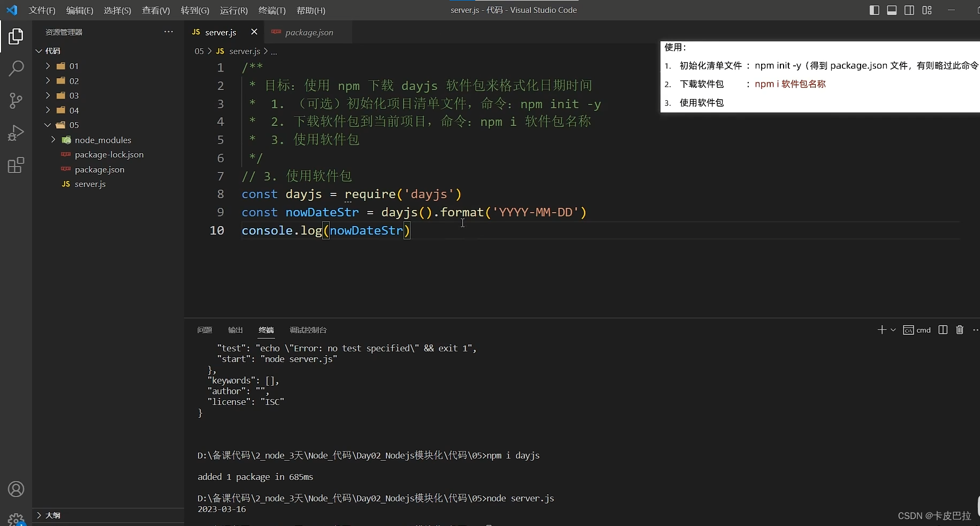Open explorer more actions ellipsis

click(x=169, y=32)
